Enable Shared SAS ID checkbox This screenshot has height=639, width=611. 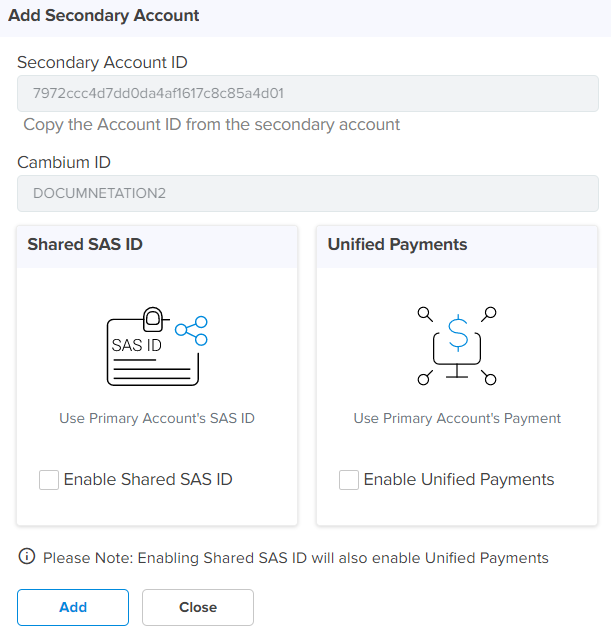click(49, 480)
